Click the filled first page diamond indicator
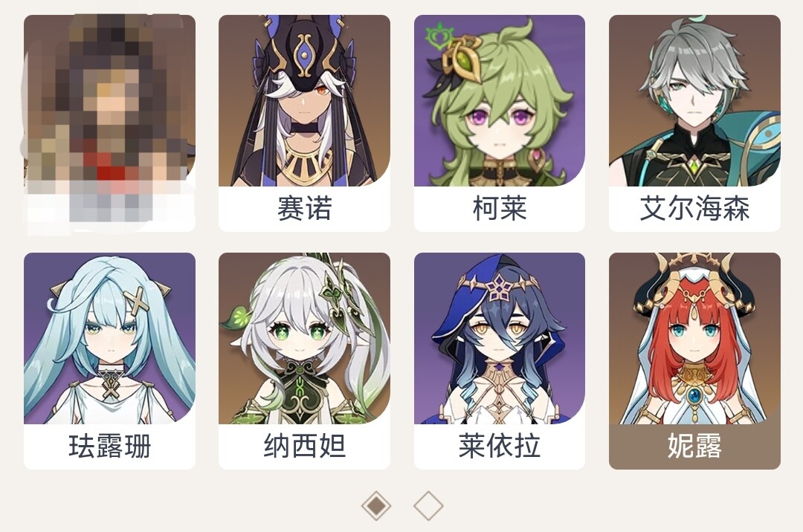The image size is (803, 532). click(376, 506)
